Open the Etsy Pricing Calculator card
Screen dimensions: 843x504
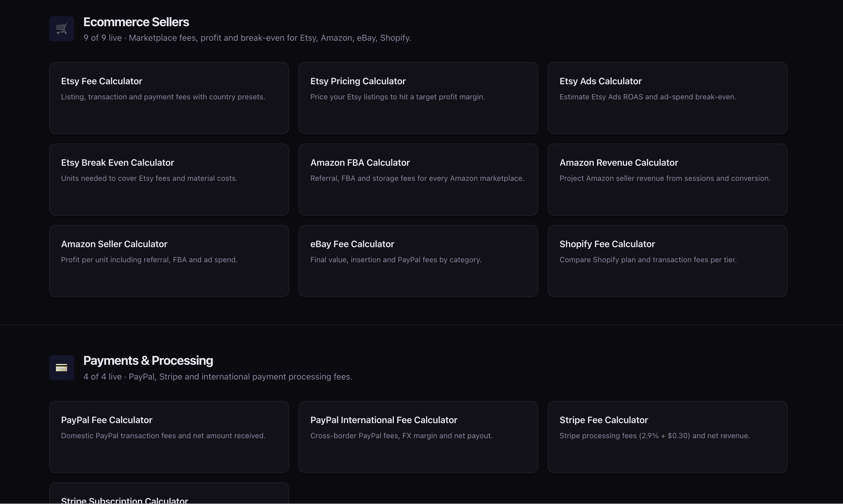pos(418,98)
